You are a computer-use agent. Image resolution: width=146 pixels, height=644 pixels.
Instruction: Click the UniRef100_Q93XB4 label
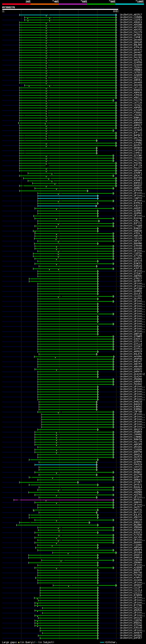tap(131, 552)
